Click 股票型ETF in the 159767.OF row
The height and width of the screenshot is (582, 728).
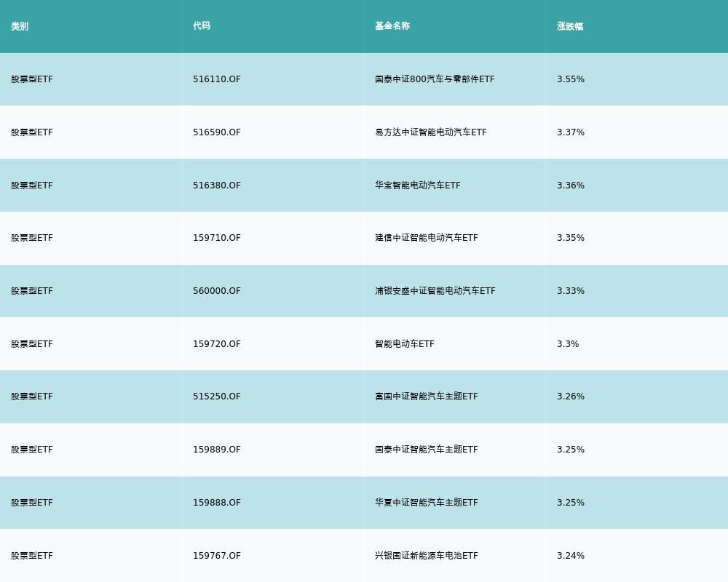32,556
